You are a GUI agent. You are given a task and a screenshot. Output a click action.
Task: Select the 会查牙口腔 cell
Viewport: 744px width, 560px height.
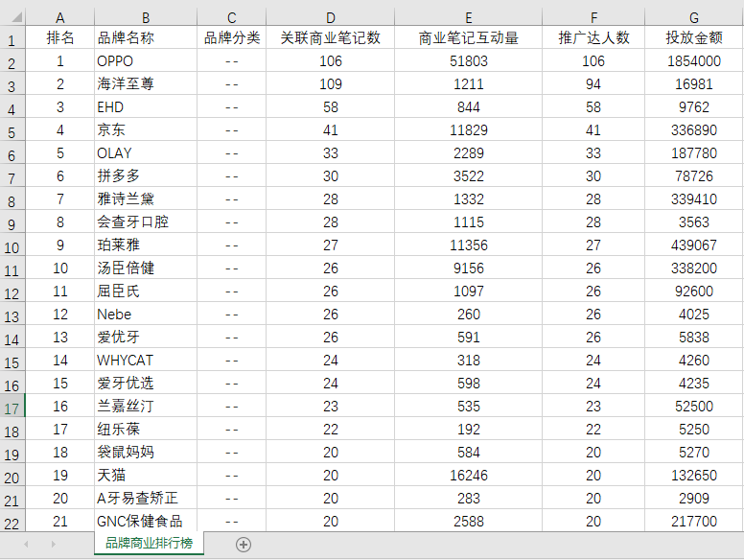[x=146, y=222]
